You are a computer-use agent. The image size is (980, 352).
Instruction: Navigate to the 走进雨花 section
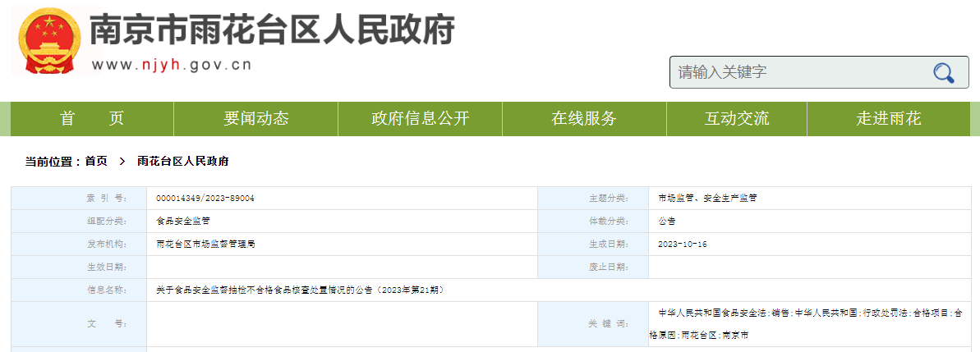pos(889,119)
